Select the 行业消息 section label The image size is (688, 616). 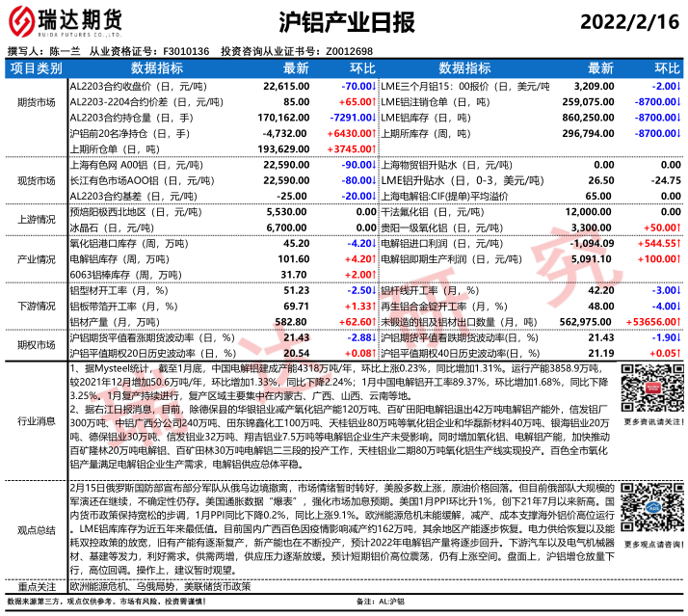tap(36, 420)
